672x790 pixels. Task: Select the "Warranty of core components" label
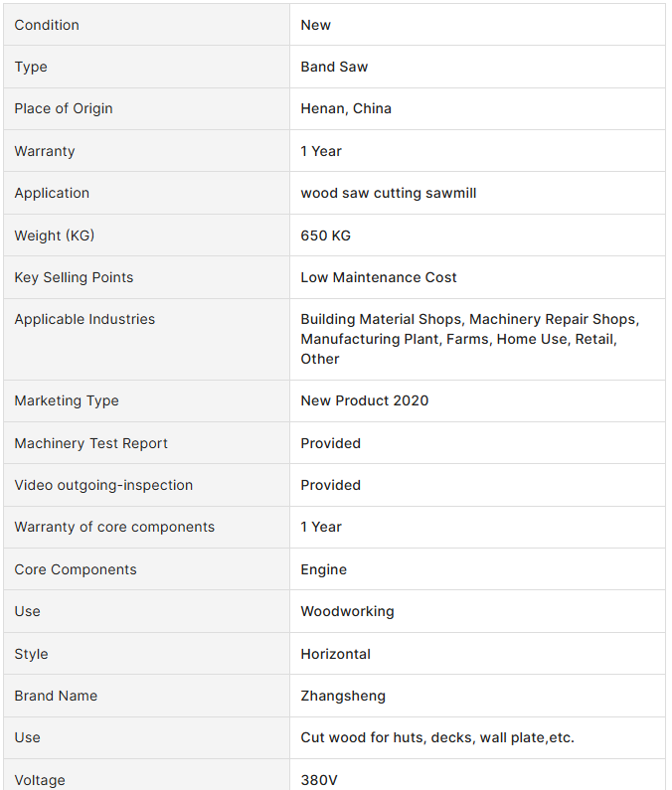[x=114, y=527]
